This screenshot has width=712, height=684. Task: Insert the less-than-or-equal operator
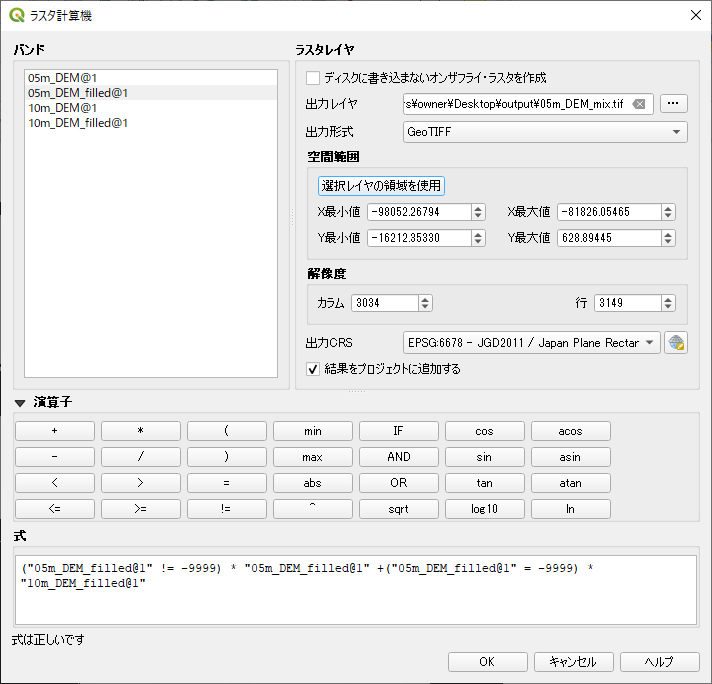pos(55,509)
